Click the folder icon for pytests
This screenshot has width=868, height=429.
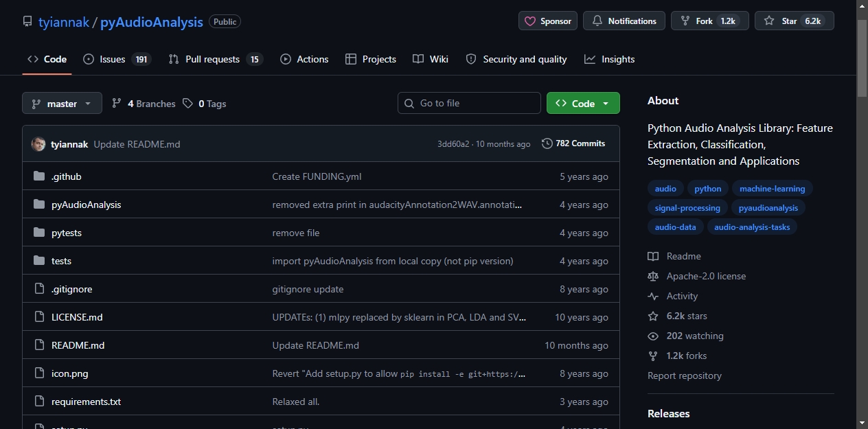tap(39, 233)
